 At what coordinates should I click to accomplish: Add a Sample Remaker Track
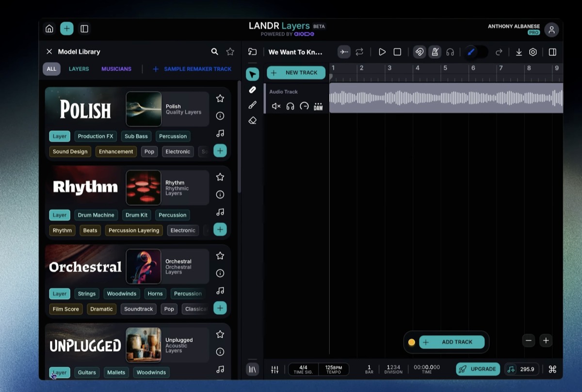point(192,69)
